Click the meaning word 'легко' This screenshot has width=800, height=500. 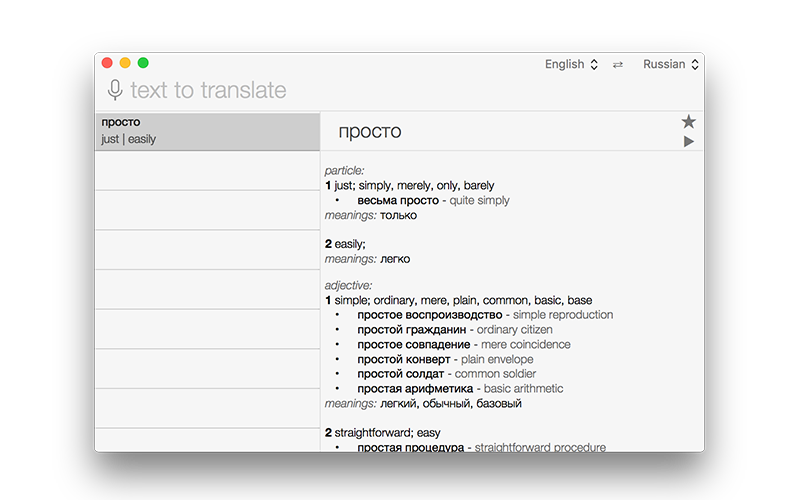[395, 259]
